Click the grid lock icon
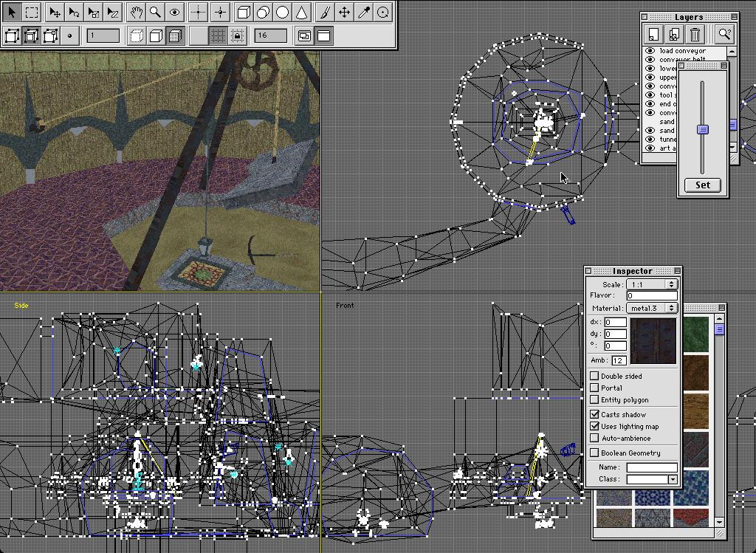The height and width of the screenshot is (553, 756). (237, 35)
